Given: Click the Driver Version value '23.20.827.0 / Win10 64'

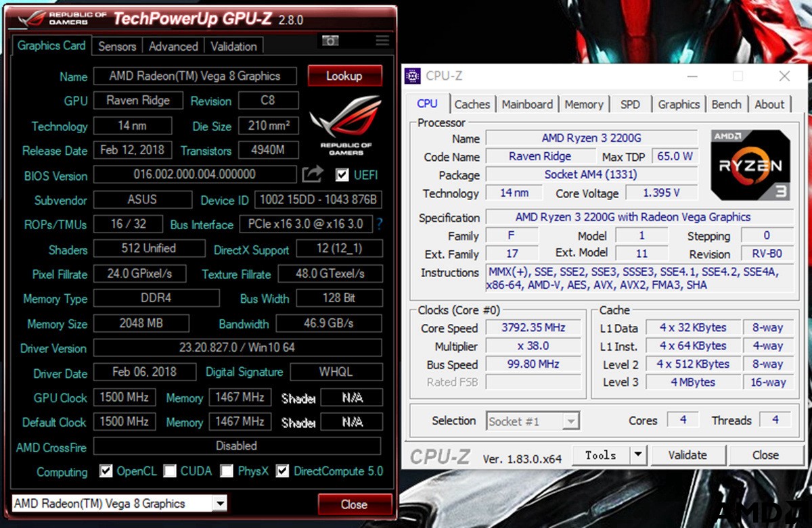Looking at the screenshot, I should (238, 347).
